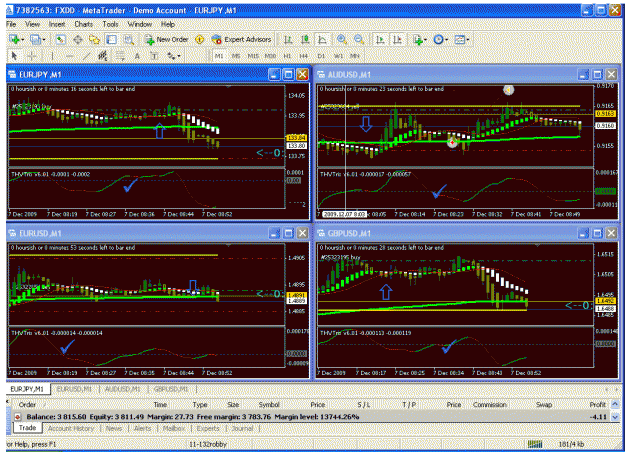The height and width of the screenshot is (452, 625).
Task: Open the Window menu
Action: pyautogui.click(x=140, y=24)
